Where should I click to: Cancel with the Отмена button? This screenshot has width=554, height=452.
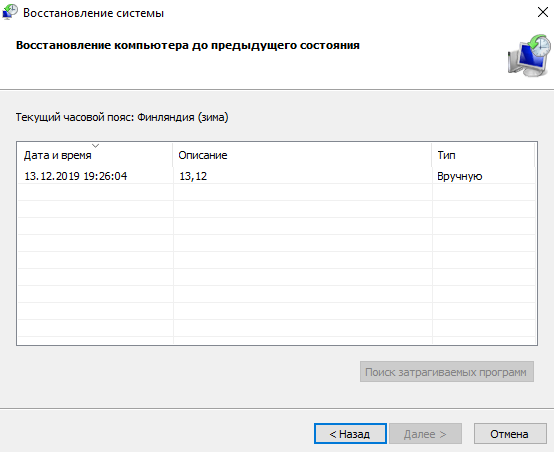pos(510,434)
